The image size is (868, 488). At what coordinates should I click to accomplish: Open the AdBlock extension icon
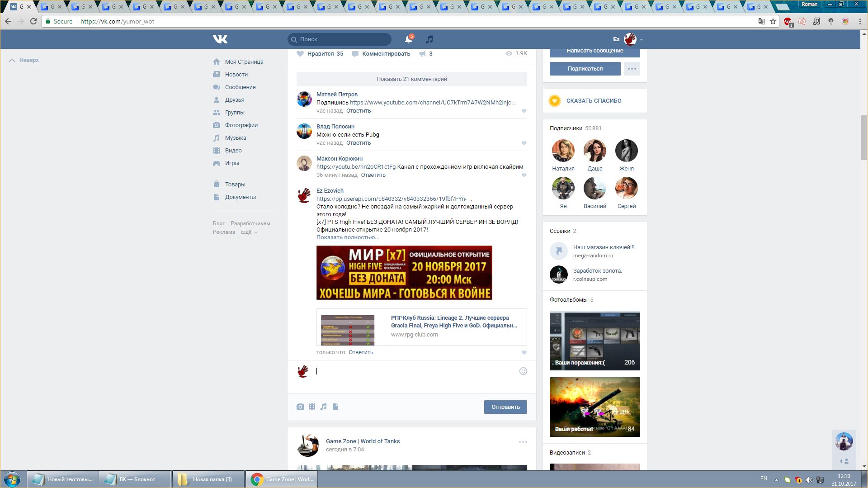tap(788, 21)
